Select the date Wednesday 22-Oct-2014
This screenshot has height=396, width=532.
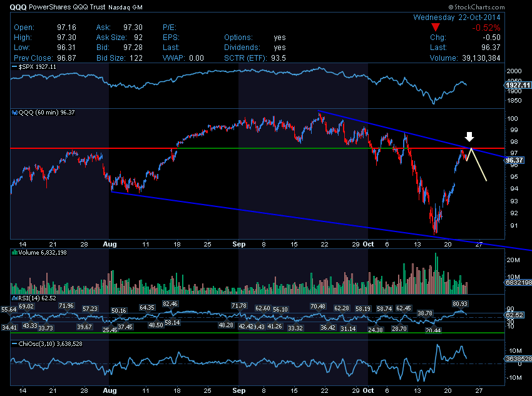coord(457,18)
